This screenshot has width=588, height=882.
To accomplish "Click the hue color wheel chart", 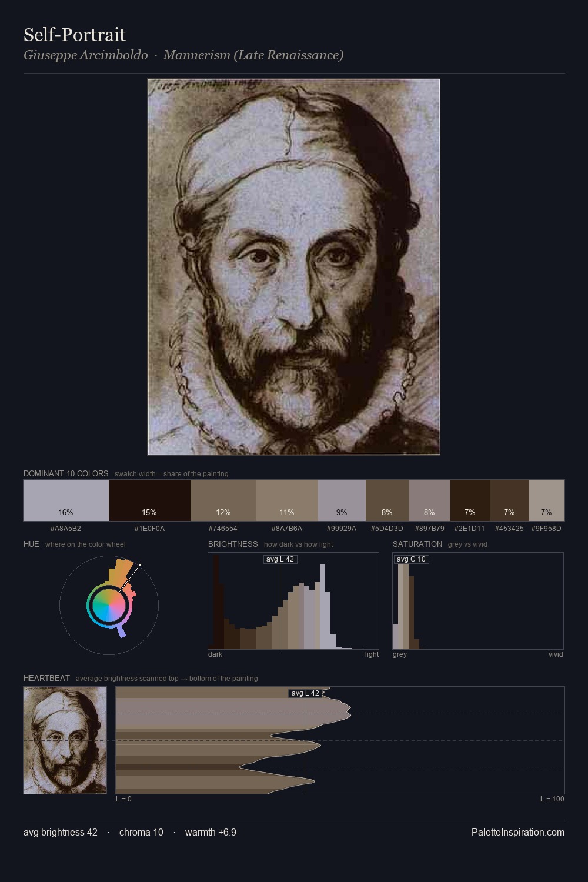I will click(109, 605).
